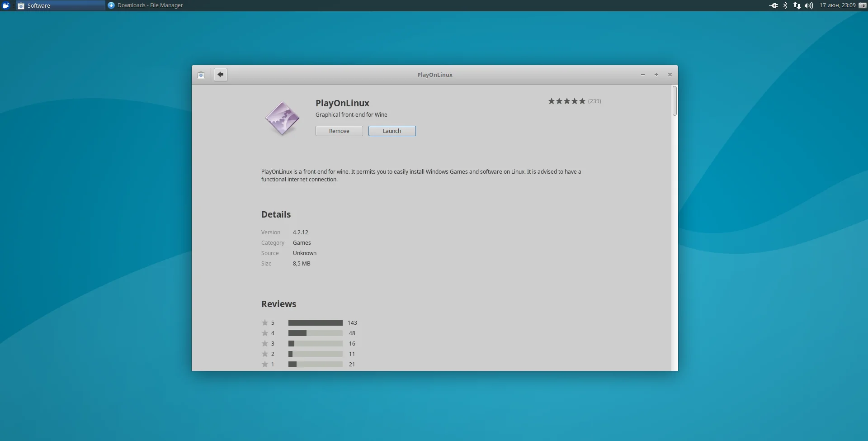Click the 5-star review row star
The height and width of the screenshot is (441, 868).
pyautogui.click(x=265, y=322)
